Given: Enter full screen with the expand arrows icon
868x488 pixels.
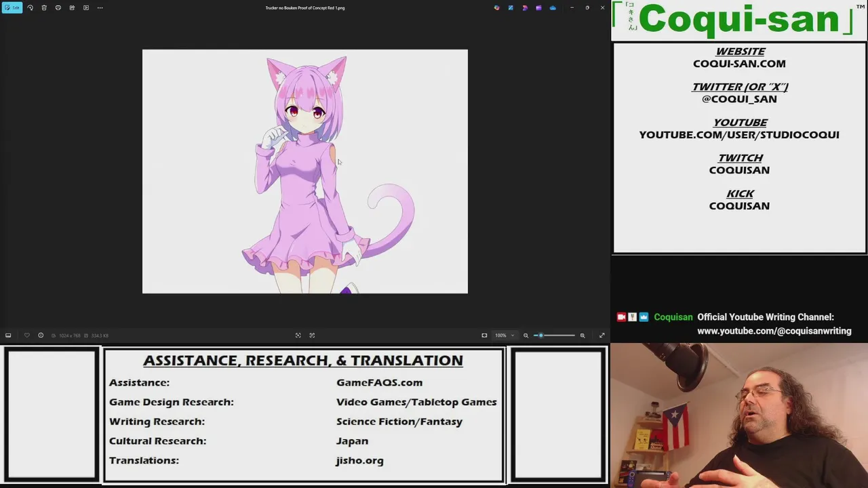Looking at the screenshot, I should [601, 335].
